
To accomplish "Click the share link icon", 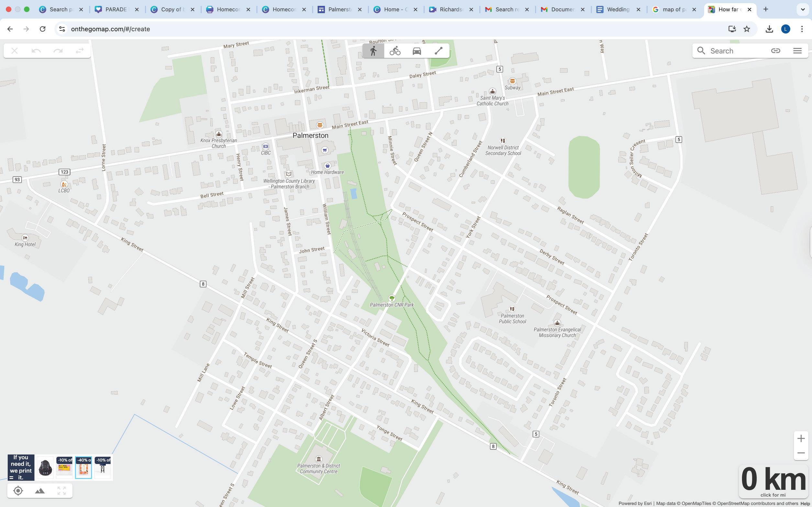I will [775, 51].
